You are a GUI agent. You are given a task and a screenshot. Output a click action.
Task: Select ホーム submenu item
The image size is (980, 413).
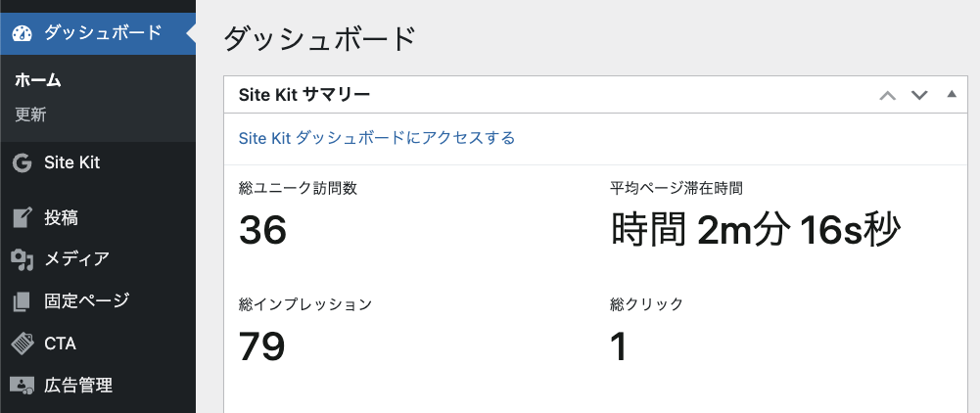[x=38, y=80]
